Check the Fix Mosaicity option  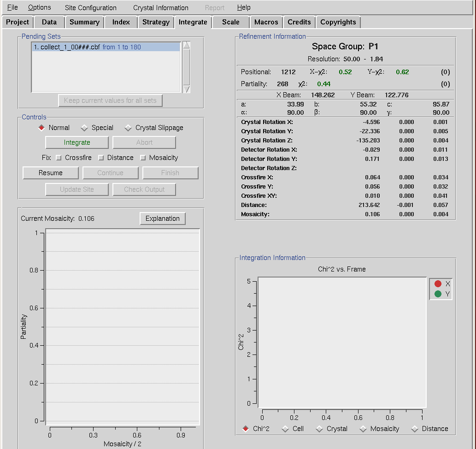click(143, 158)
